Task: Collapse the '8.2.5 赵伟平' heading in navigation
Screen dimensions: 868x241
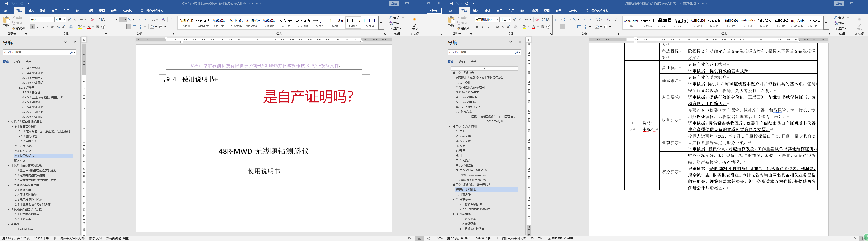Action: pos(16,88)
